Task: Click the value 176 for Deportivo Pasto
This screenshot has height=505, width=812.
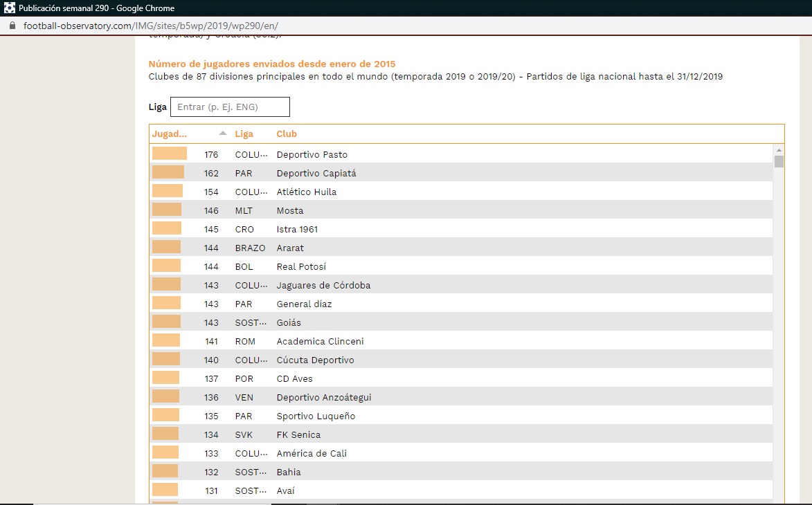Action: click(x=211, y=155)
